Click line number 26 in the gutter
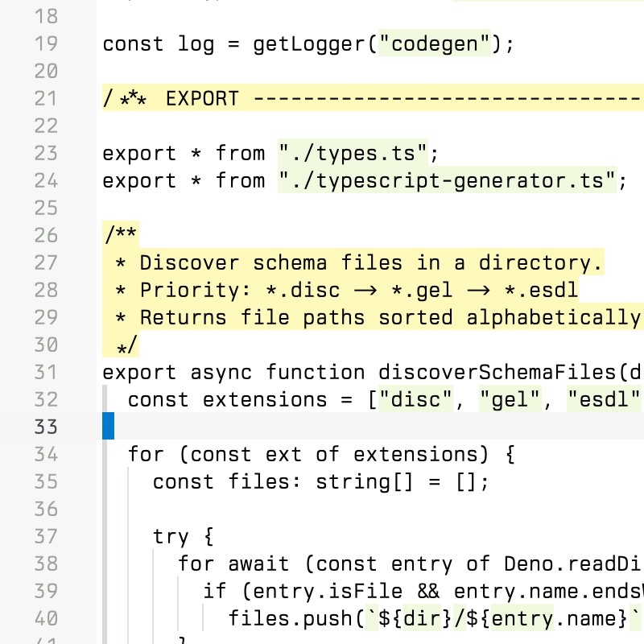 pos(46,235)
